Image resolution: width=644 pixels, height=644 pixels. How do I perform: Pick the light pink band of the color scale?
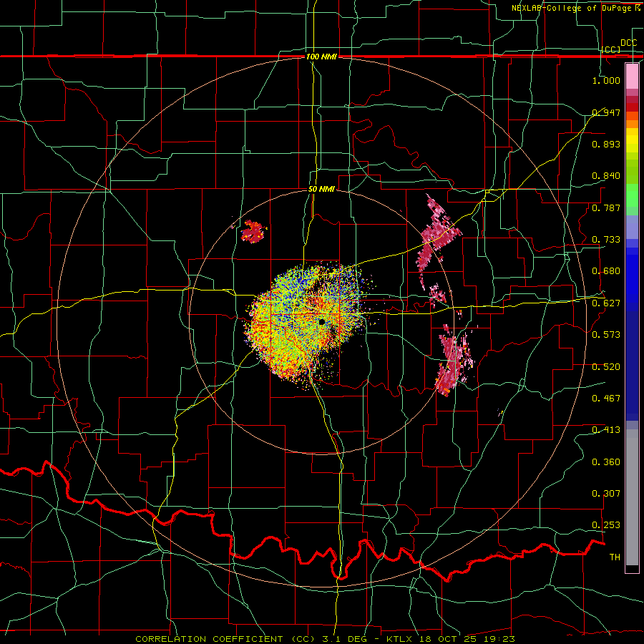pyautogui.click(x=632, y=76)
